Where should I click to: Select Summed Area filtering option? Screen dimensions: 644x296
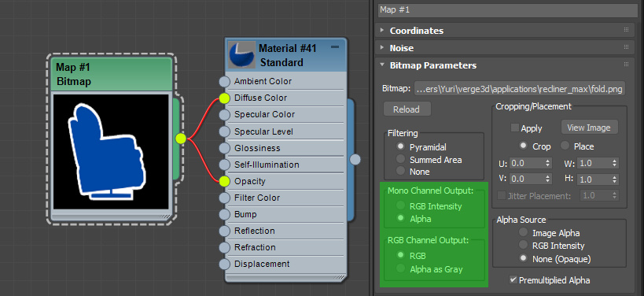tap(400, 159)
